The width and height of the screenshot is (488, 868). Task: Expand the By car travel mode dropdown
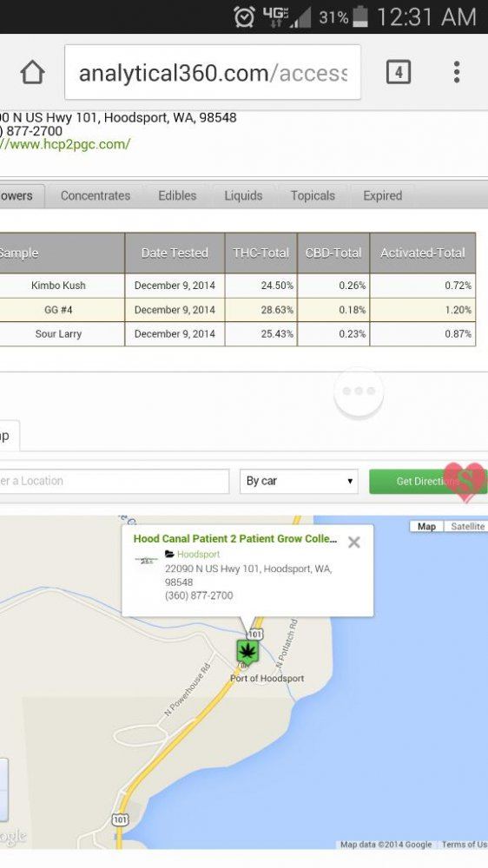pyautogui.click(x=299, y=481)
